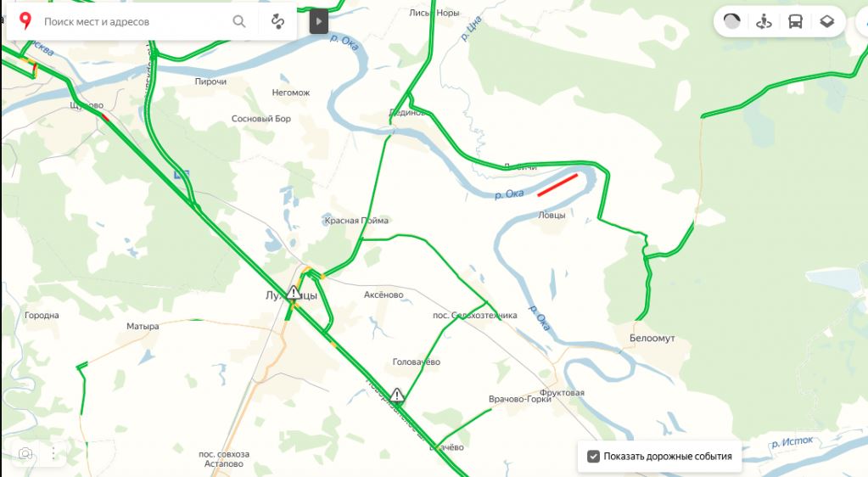
Task: Click the red Yandex Maps pin logo
Action: pyautogui.click(x=25, y=21)
